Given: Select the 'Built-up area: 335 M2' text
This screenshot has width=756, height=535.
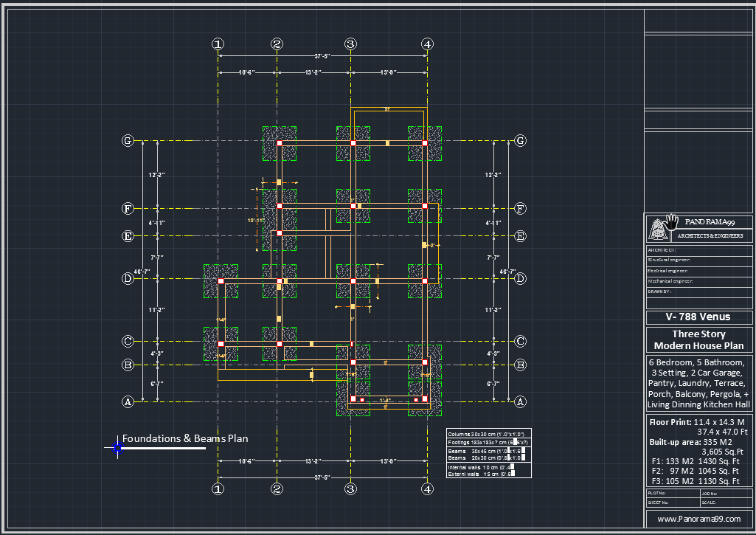Looking at the screenshot, I should tap(690, 442).
